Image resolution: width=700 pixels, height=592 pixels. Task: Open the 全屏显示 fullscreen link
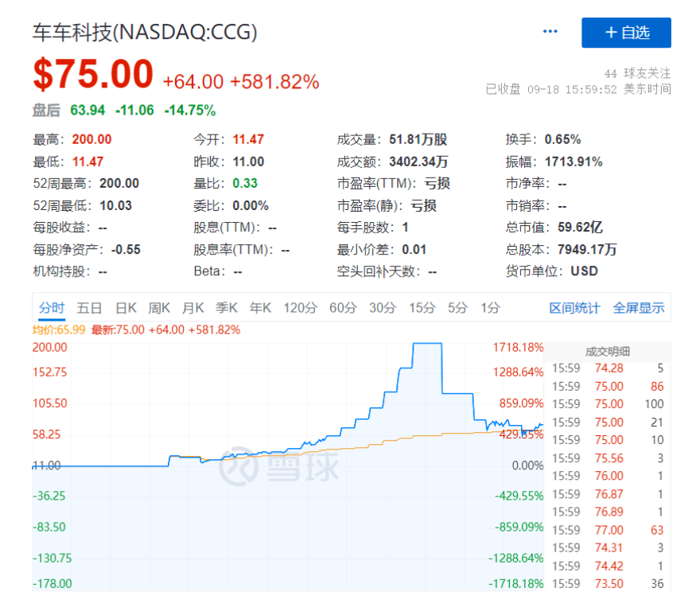pyautogui.click(x=639, y=308)
